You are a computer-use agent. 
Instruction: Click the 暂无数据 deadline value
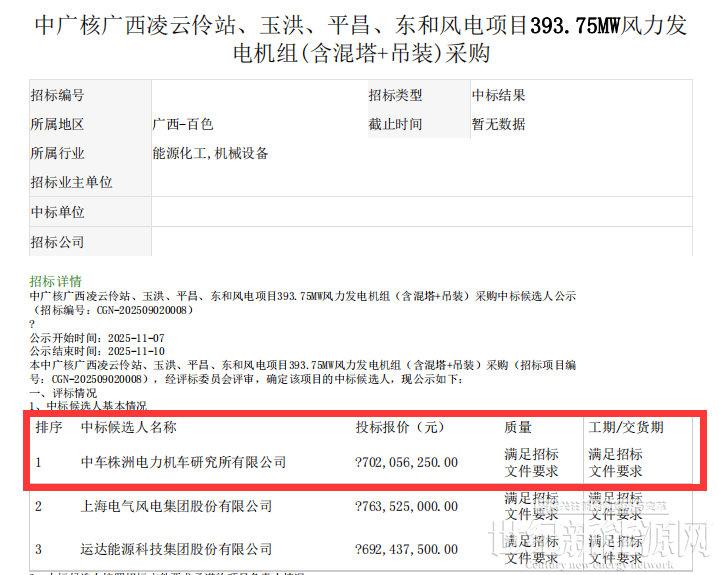(498, 125)
